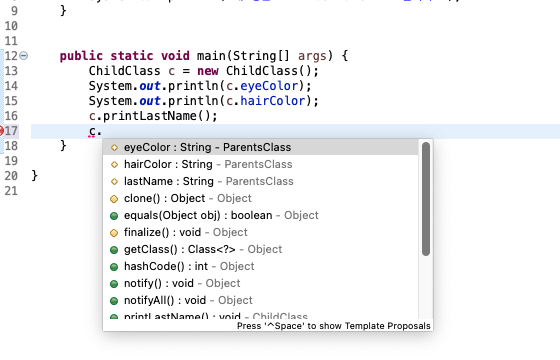Choose clone() : Object proposal
Viewport: 560px width, 360px height.
click(x=260, y=198)
